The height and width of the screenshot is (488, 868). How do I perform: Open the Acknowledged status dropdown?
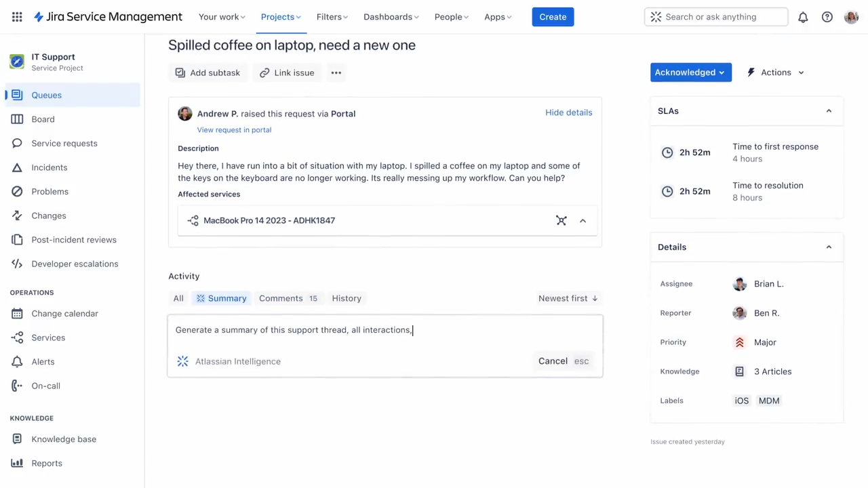pyautogui.click(x=690, y=73)
